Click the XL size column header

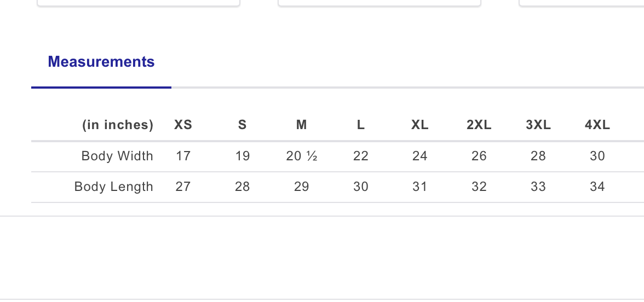[419, 125]
